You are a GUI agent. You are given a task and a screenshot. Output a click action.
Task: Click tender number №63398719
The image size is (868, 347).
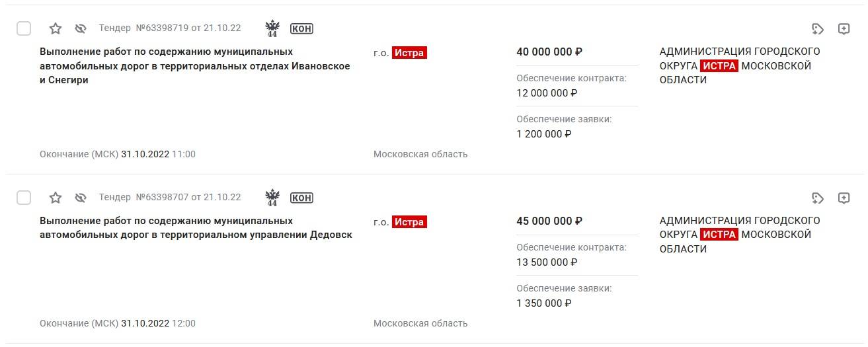[162, 28]
